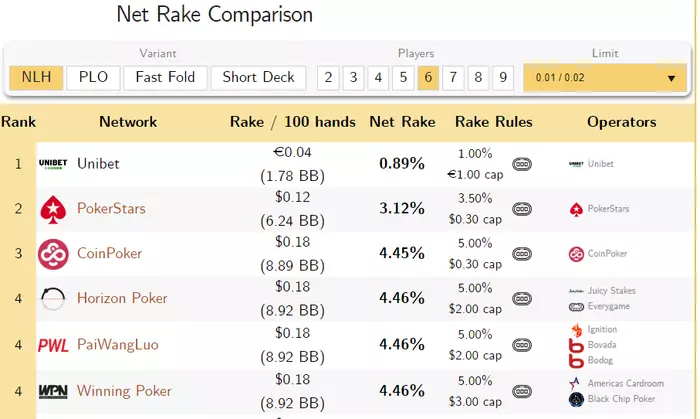Click the CoinPoker network logo icon

[52, 254]
